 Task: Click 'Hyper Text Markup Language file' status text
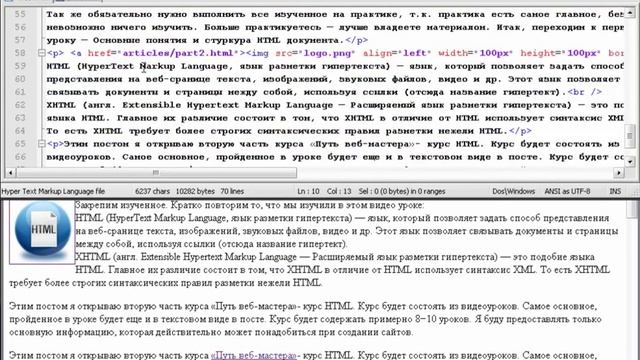(53, 191)
